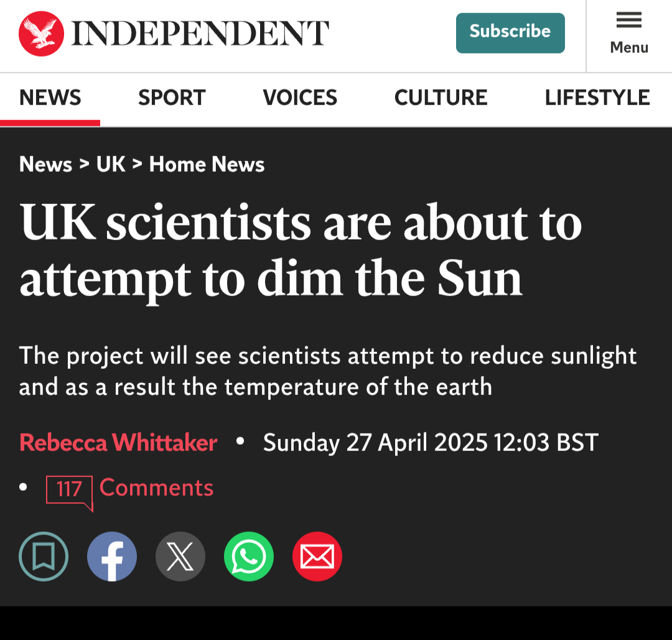
Task: Click the News breadcrumb link
Action: click(45, 164)
